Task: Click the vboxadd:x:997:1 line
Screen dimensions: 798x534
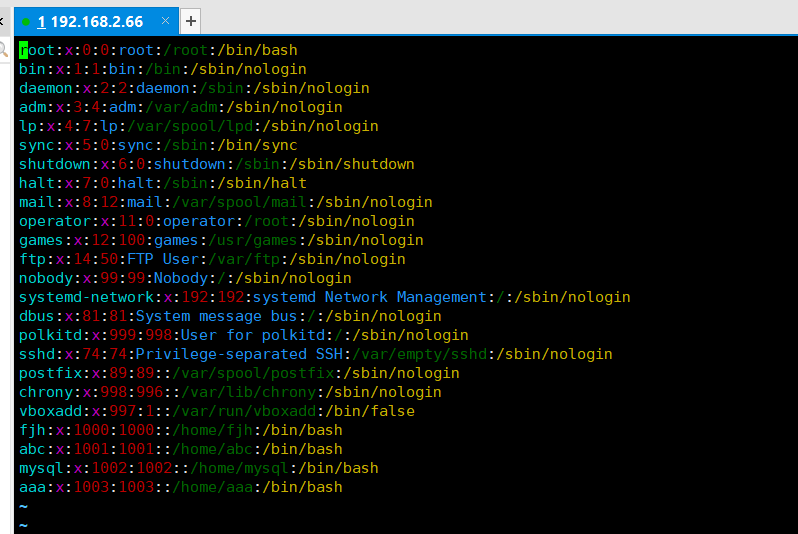Action: coord(217,411)
